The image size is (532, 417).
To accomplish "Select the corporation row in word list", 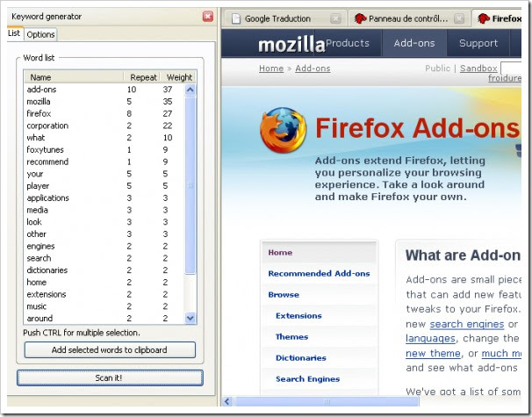I will (104, 126).
